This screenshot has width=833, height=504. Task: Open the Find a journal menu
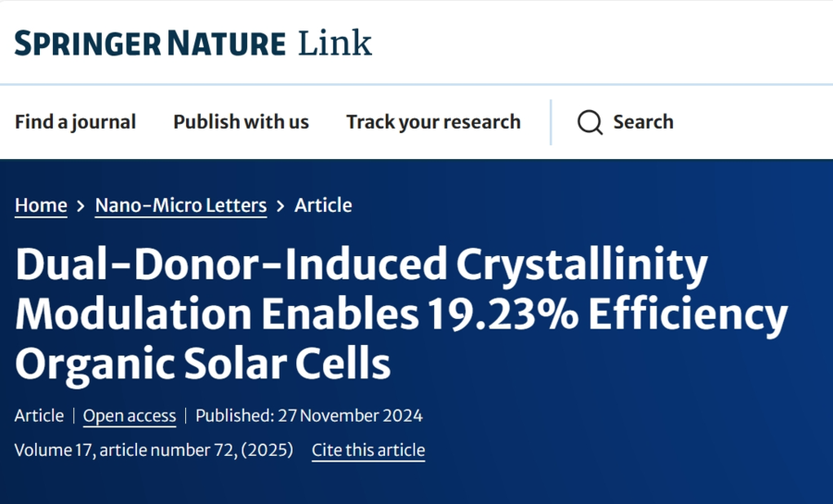tap(76, 122)
